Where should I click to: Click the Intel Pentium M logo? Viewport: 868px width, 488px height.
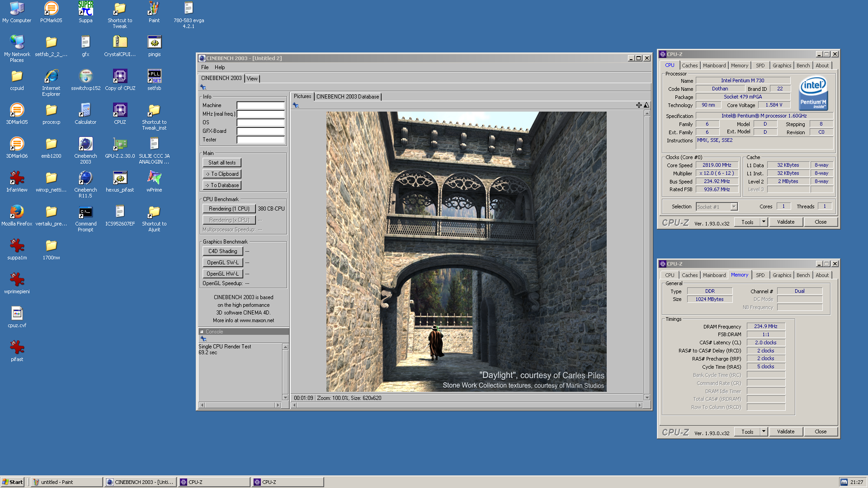point(813,93)
